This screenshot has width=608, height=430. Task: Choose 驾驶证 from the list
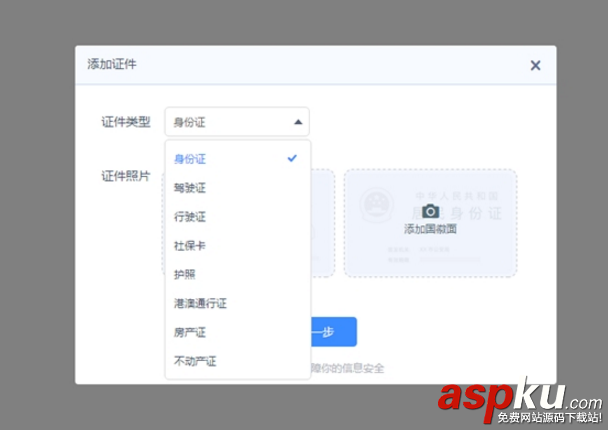[x=238, y=188]
